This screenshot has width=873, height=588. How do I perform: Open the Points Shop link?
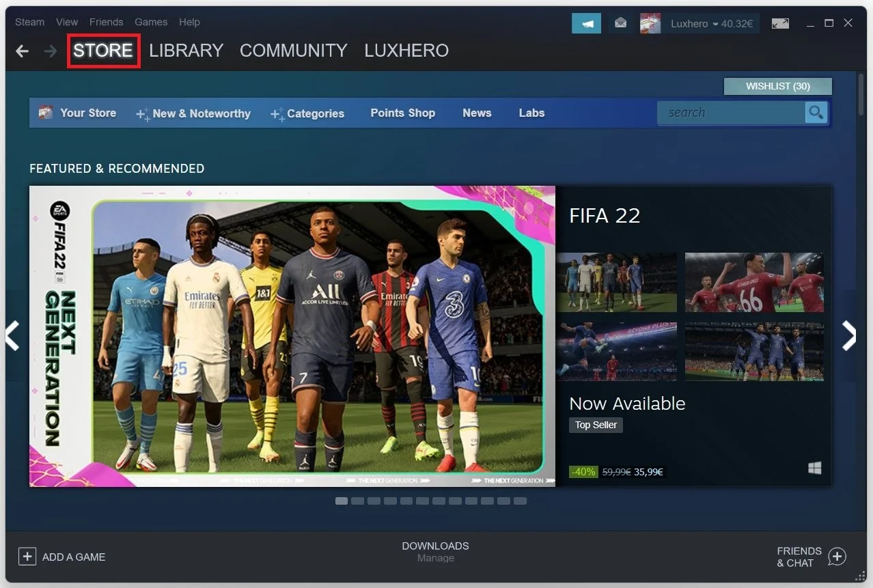[x=403, y=113]
